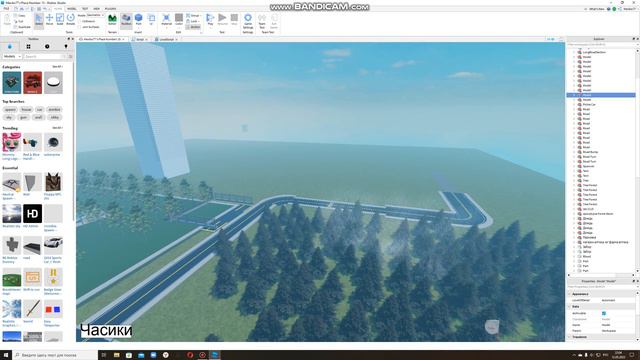Screen dimensions: 640x360
Task: Open the Toolbox Recent clock icon
Action: pyautogui.click(x=47, y=47)
